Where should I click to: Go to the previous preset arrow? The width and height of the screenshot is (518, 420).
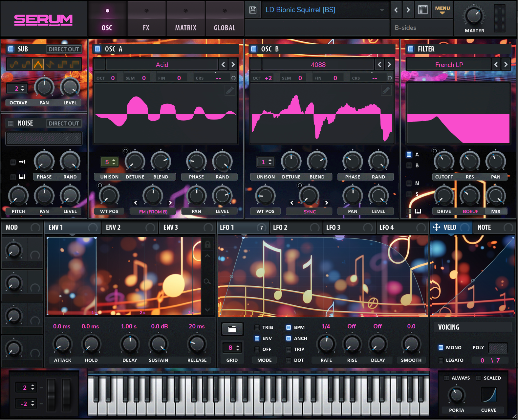[396, 10]
